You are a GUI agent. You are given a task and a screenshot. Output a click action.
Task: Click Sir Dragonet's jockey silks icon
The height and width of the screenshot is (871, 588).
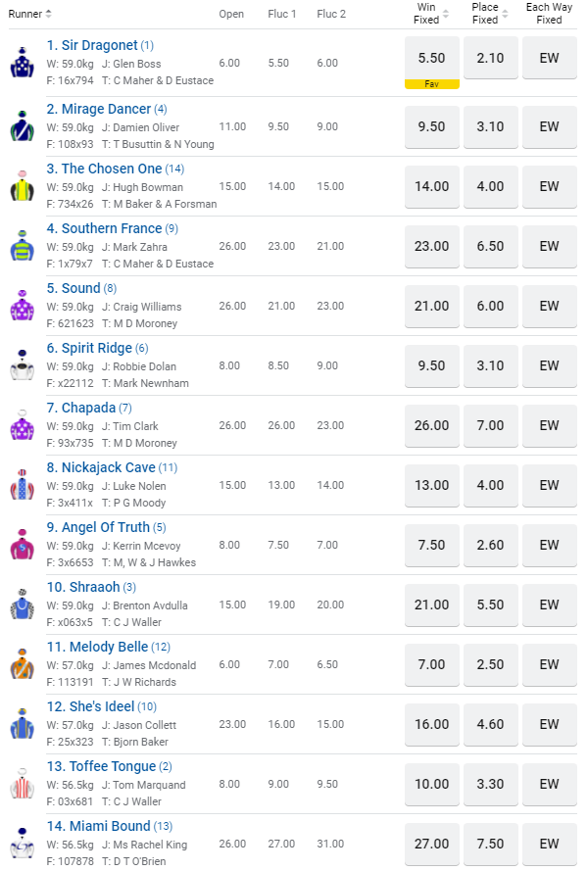pos(22,63)
